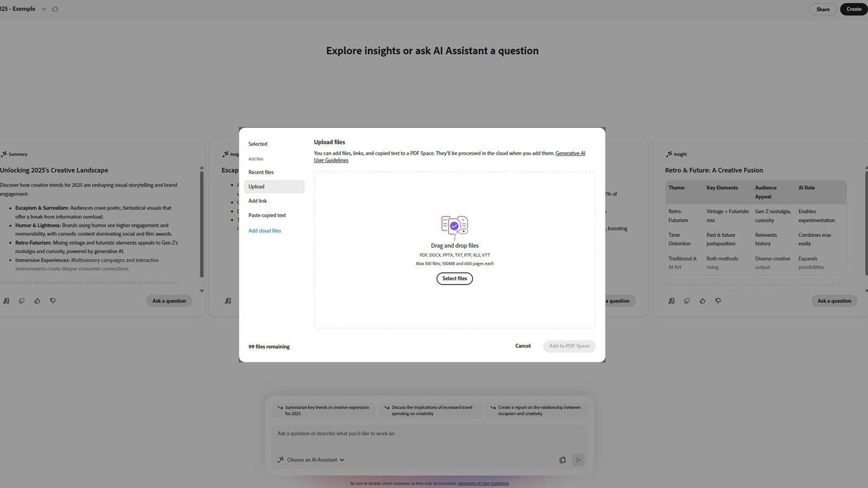The image size is (868, 488).
Task: Expand the Choose an AI Assistant dropdown
Action: (x=316, y=460)
